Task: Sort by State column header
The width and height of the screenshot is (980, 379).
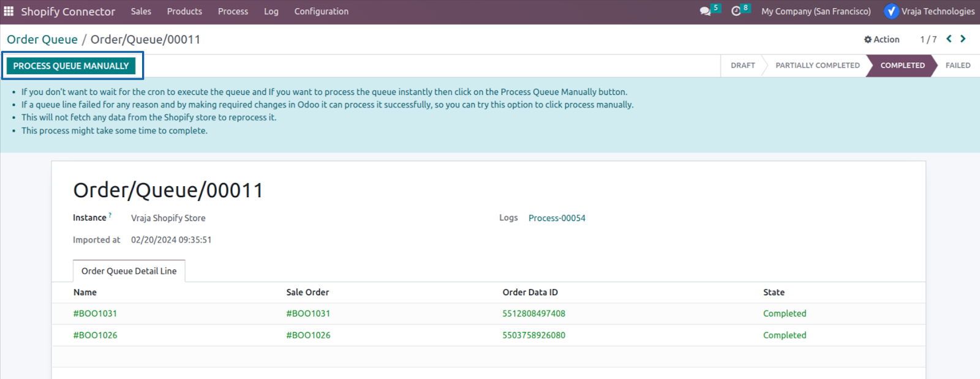Action: pos(774,293)
